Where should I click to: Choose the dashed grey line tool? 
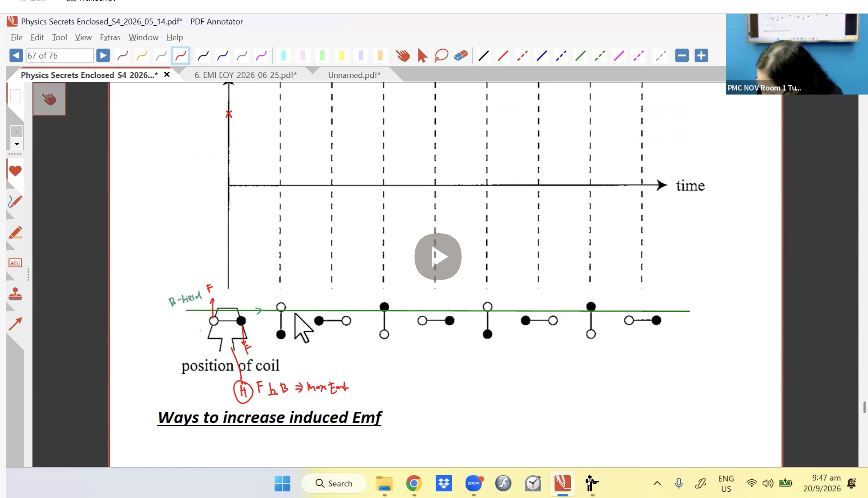(x=661, y=55)
